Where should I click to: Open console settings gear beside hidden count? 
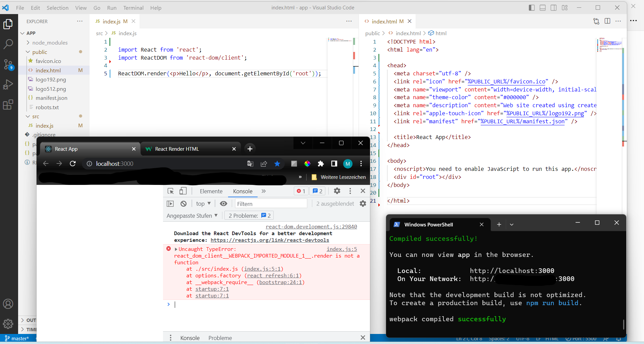click(363, 204)
